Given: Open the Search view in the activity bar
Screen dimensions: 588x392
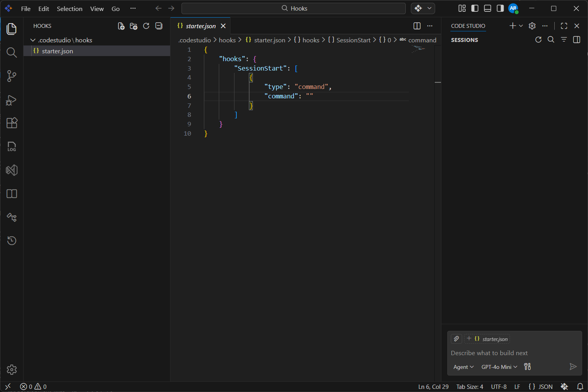Looking at the screenshot, I should [x=12, y=53].
